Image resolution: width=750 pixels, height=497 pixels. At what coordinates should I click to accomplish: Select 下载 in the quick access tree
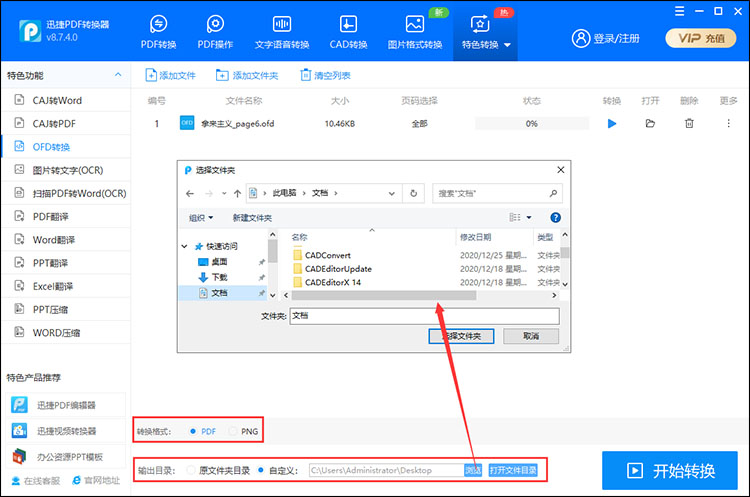click(220, 277)
